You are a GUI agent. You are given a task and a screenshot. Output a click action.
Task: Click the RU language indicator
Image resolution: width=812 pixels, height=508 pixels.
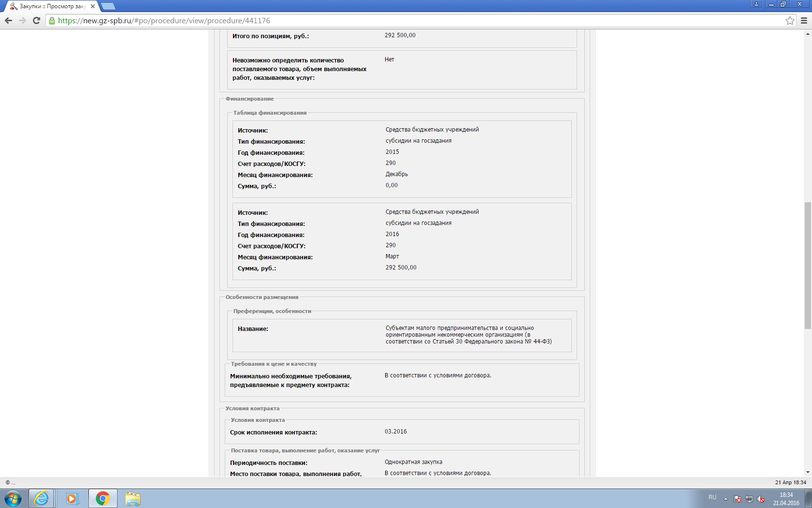[712, 497]
